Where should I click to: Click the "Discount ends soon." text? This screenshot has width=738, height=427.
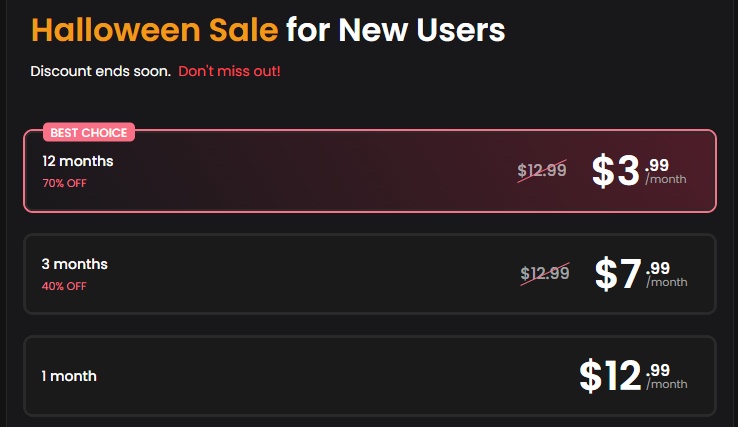click(x=100, y=72)
